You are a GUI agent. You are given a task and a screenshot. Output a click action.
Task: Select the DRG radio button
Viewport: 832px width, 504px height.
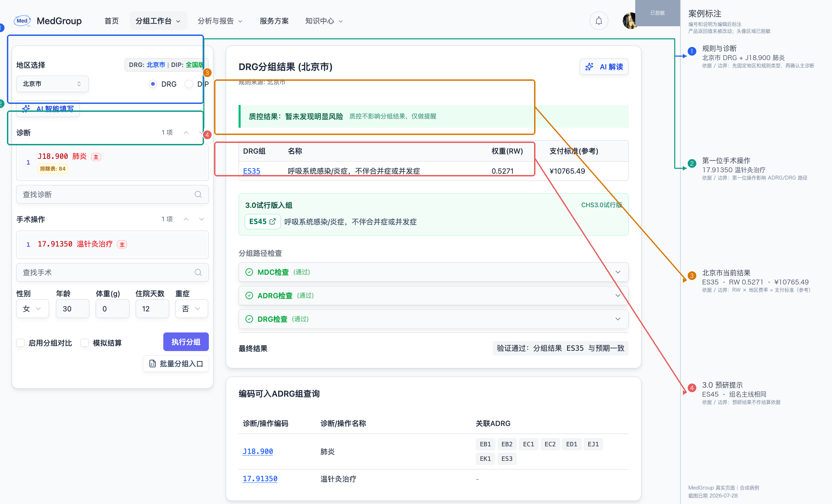click(x=153, y=84)
